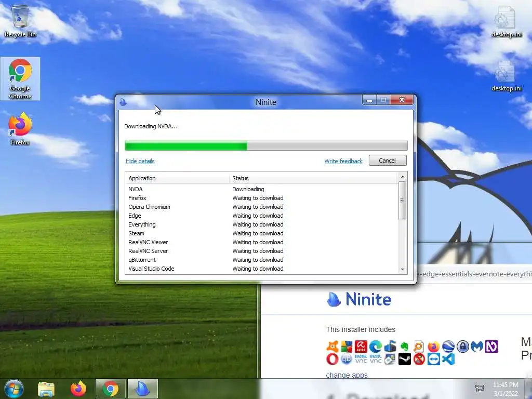Switch to Chrome via taskbar button
This screenshot has height=399, width=532.
click(x=111, y=389)
